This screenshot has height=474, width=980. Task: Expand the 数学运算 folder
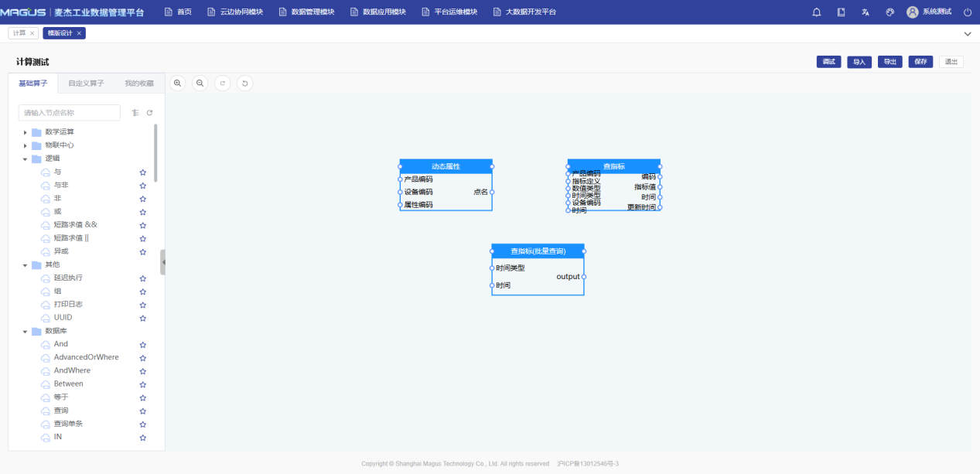click(26, 132)
